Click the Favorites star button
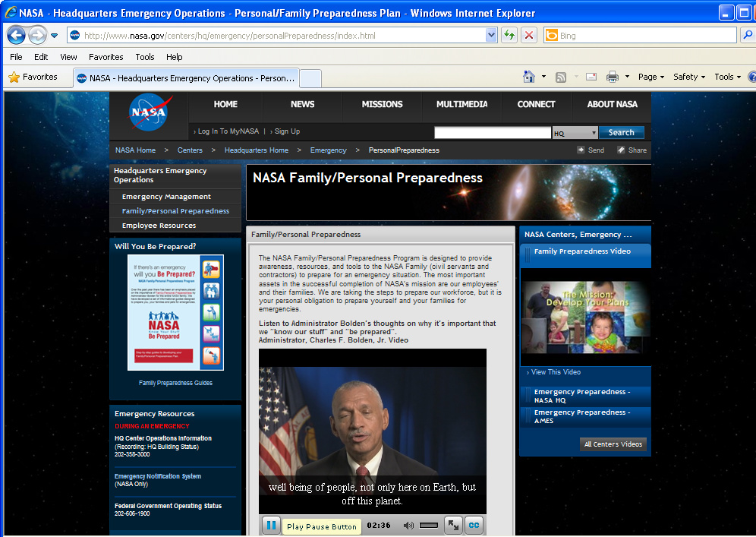The width and height of the screenshot is (756, 537). tap(33, 77)
